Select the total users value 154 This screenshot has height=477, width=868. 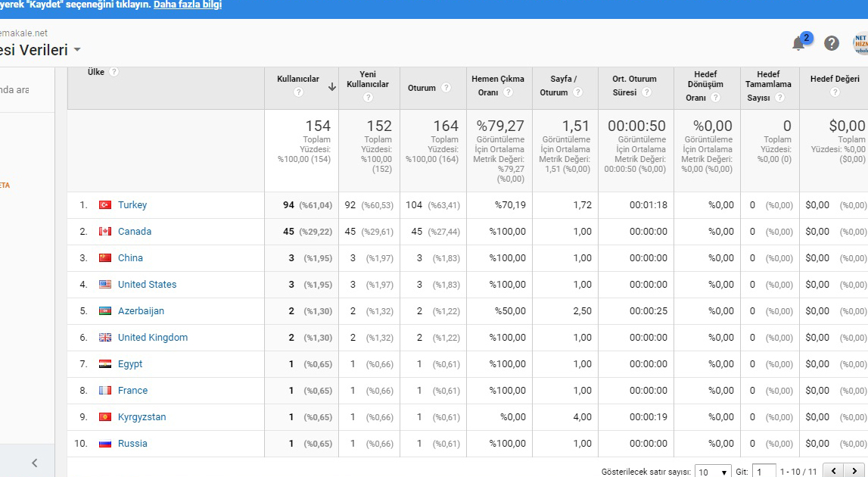[x=318, y=126]
